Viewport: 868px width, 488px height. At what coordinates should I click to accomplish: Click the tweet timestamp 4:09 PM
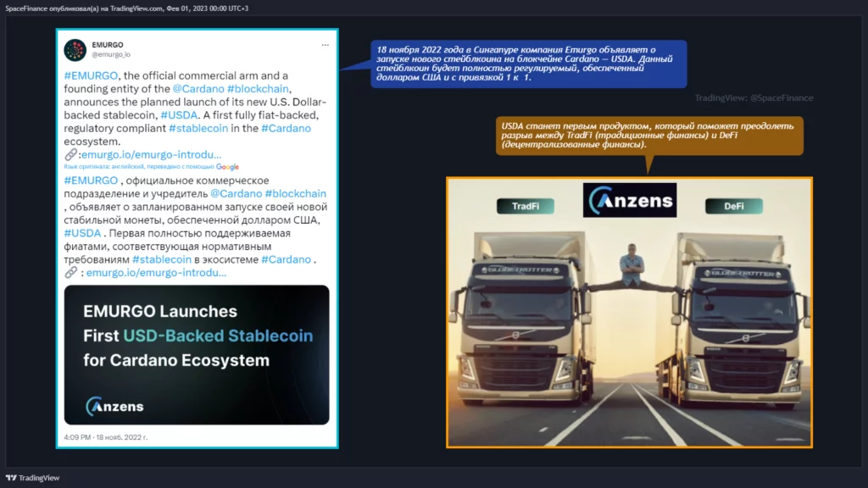(106, 437)
